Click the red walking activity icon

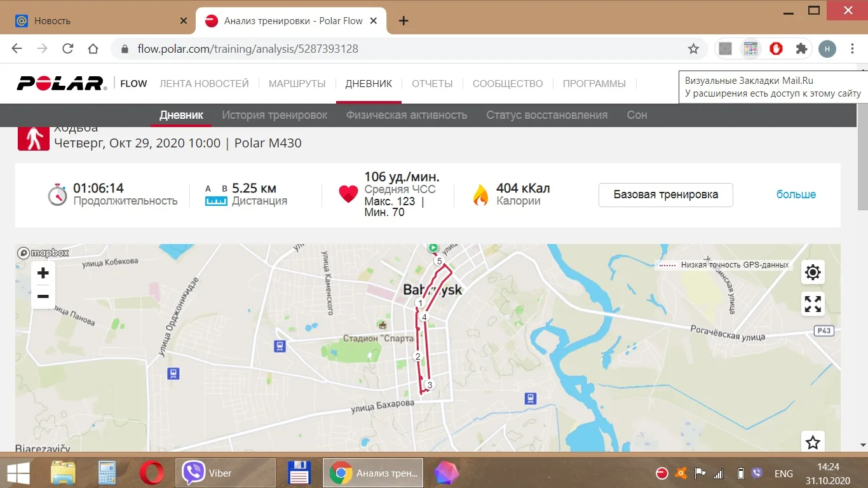pyautogui.click(x=34, y=138)
